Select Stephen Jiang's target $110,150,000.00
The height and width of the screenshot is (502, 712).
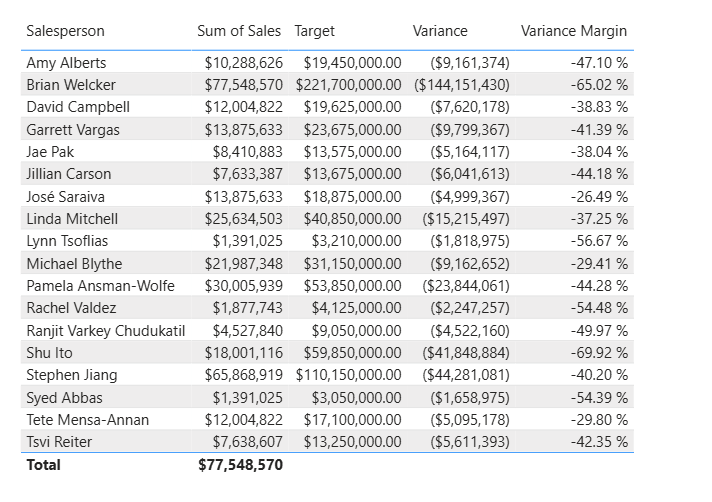click(x=348, y=375)
